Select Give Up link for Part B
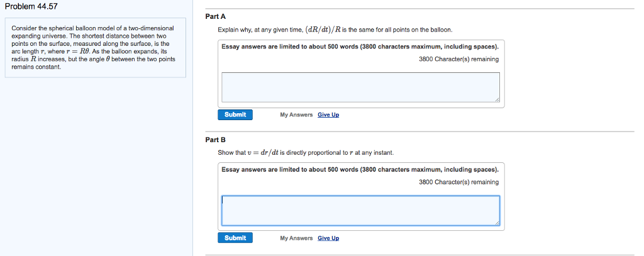This screenshot has height=256, width=644. click(328, 238)
